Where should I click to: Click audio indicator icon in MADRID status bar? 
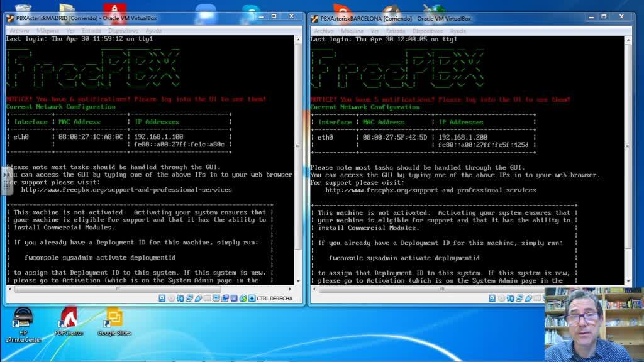(x=180, y=299)
